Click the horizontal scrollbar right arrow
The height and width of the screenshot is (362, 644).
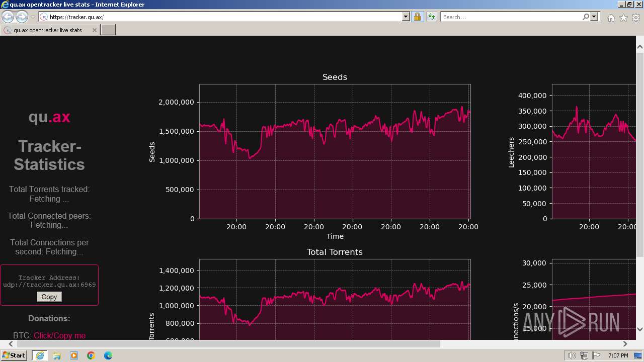point(625,344)
